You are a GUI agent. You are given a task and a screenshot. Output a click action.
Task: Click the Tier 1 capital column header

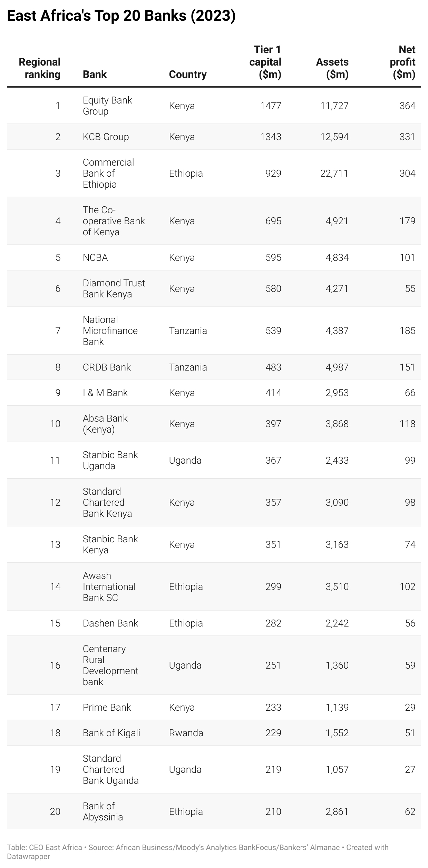[265, 62]
